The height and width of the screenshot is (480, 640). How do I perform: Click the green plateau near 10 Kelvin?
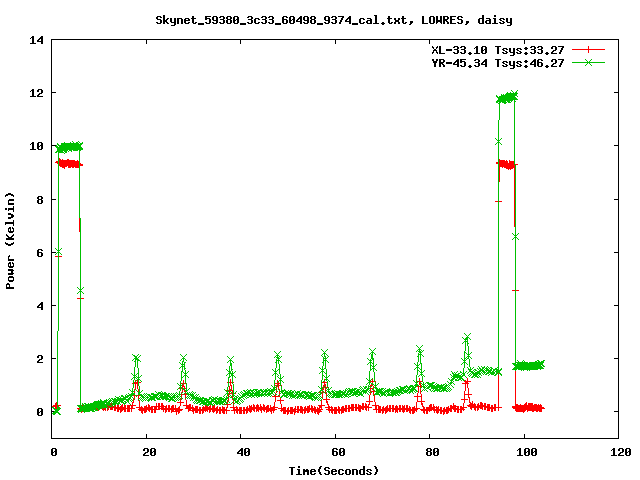pos(69,147)
